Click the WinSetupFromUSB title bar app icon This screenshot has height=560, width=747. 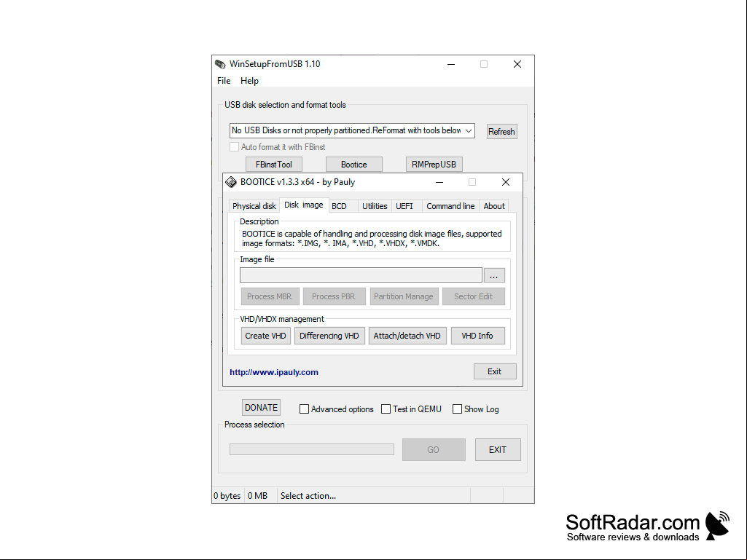220,64
